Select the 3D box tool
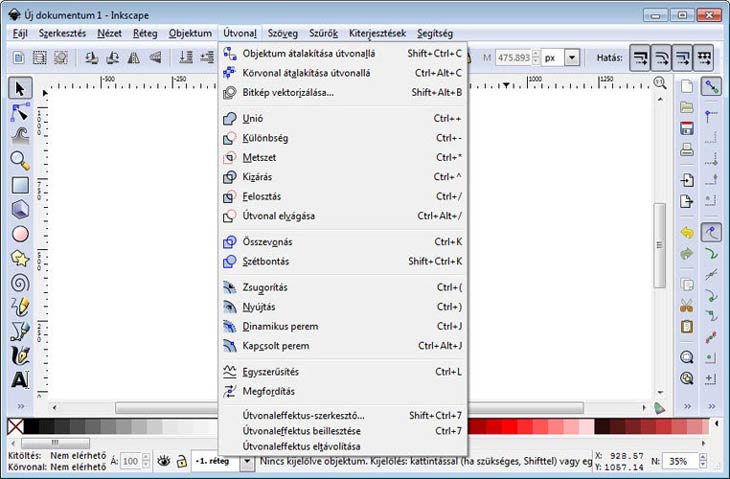 [20, 209]
